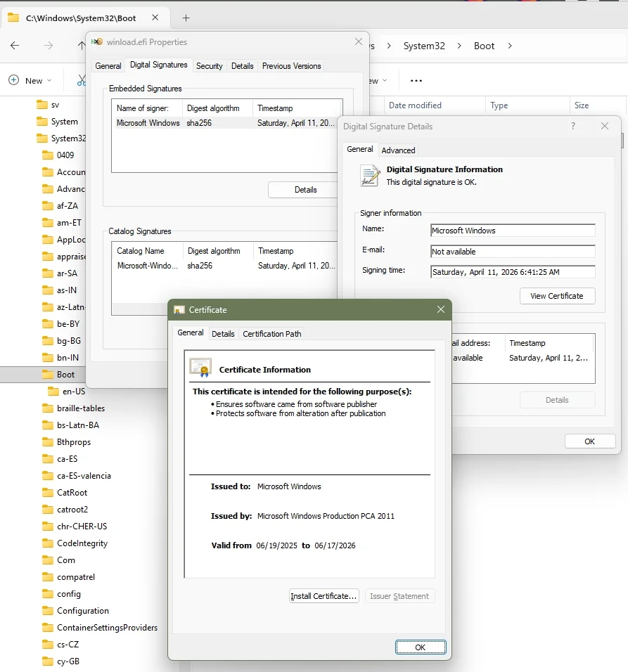
Task: Select the Bthprops folder in tree
Action: tap(73, 442)
